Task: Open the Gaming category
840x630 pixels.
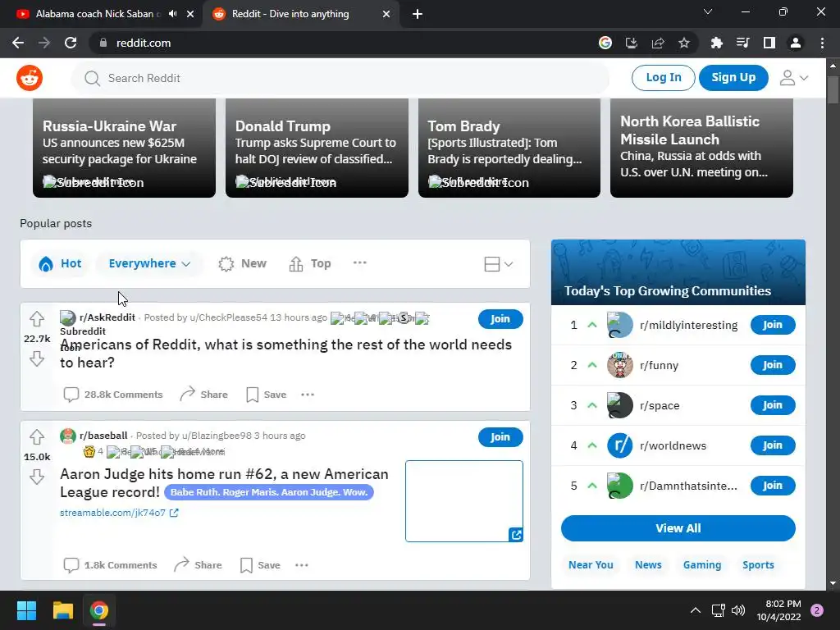Action: (702, 564)
